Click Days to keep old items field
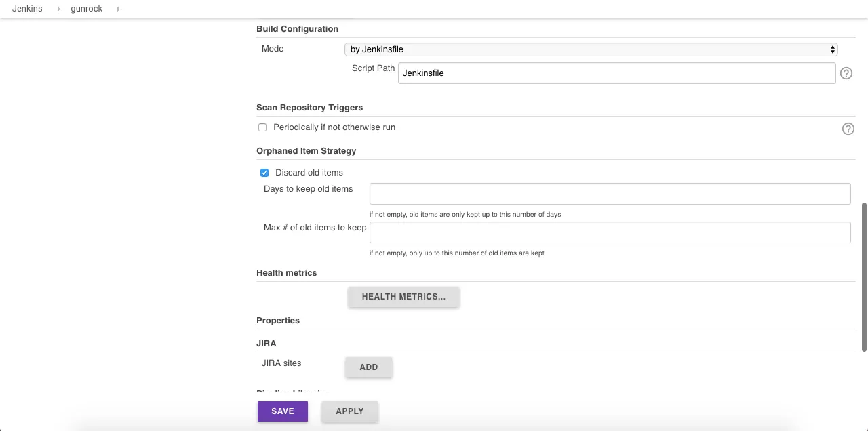The height and width of the screenshot is (431, 868). pyautogui.click(x=610, y=194)
